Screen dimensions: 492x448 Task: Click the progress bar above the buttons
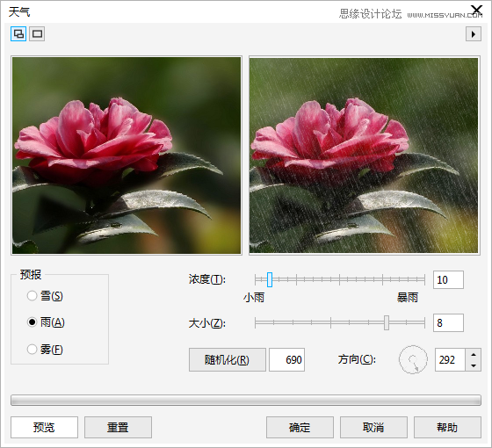246,400
